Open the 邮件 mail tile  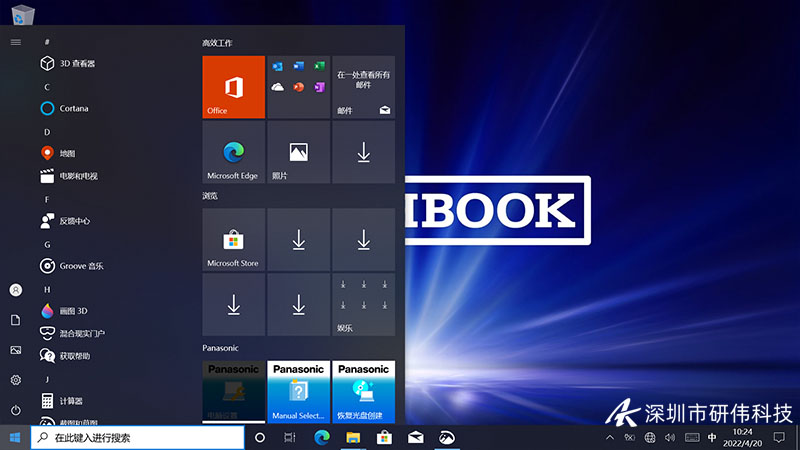tap(364, 87)
